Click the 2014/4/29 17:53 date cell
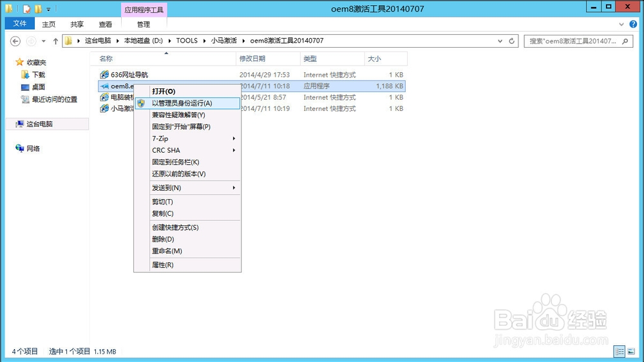 pyautogui.click(x=265, y=75)
